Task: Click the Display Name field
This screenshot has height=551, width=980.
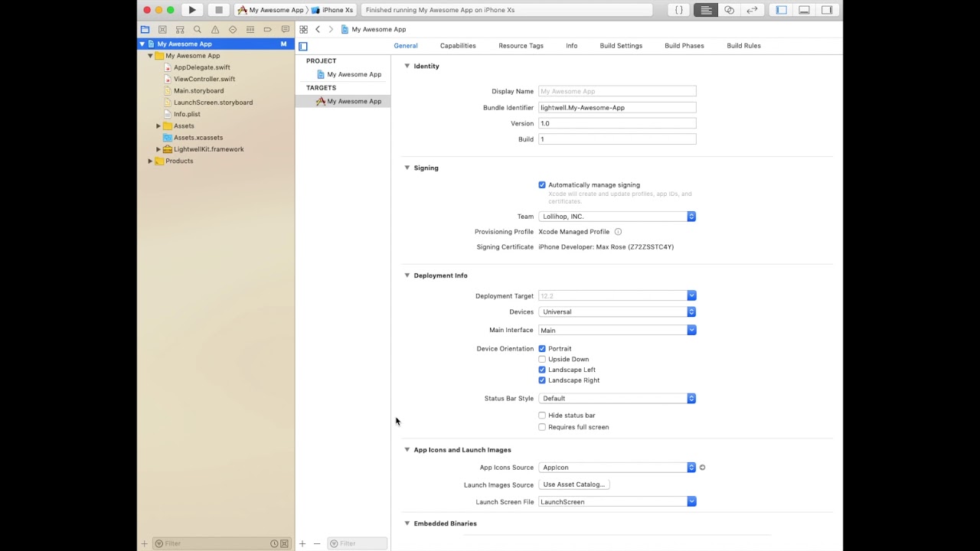Action: 617,91
